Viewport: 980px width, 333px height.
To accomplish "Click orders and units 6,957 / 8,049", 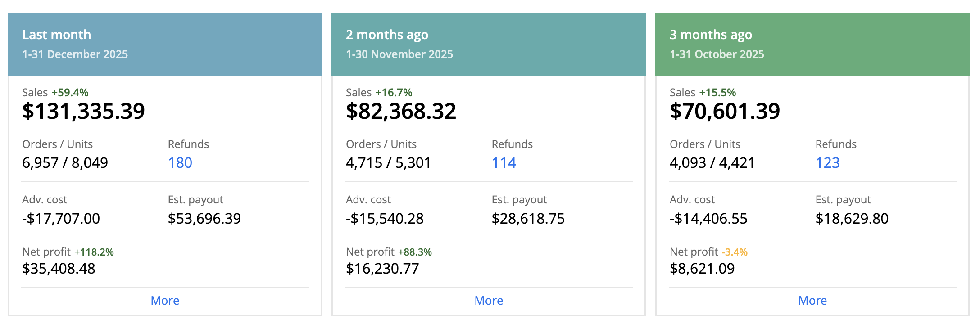I will click(65, 163).
